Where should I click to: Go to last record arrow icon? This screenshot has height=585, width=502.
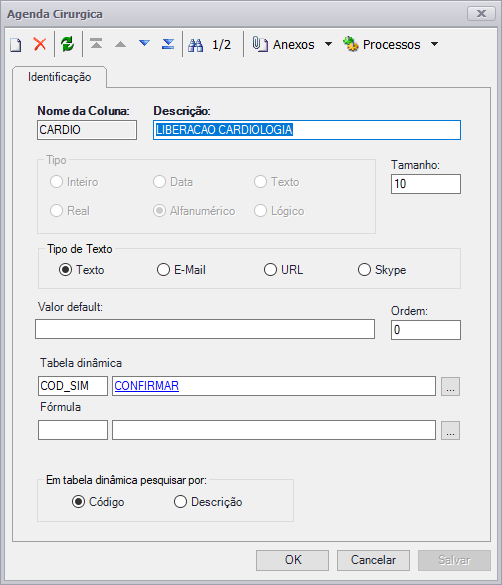click(x=168, y=44)
